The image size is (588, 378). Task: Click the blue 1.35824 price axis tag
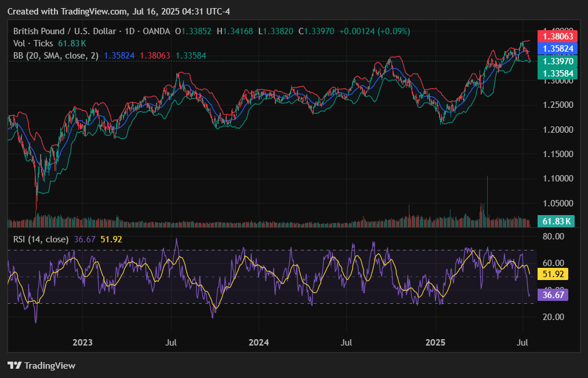[558, 49]
